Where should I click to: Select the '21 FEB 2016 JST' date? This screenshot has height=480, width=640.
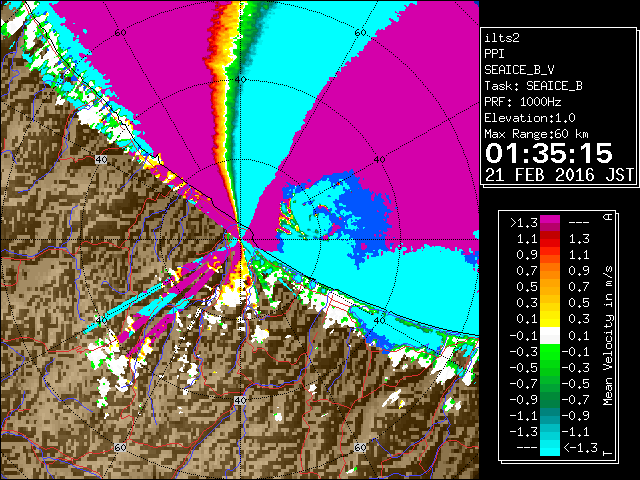(559, 175)
